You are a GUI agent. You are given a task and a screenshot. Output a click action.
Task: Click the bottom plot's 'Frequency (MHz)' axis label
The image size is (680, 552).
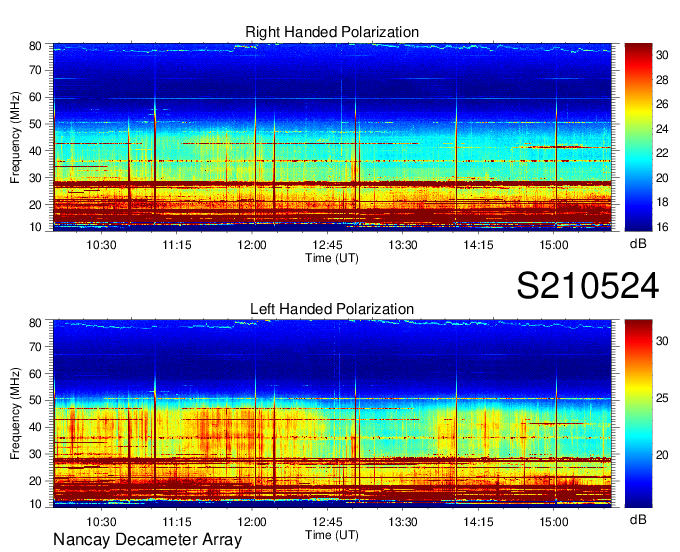pos(15,414)
